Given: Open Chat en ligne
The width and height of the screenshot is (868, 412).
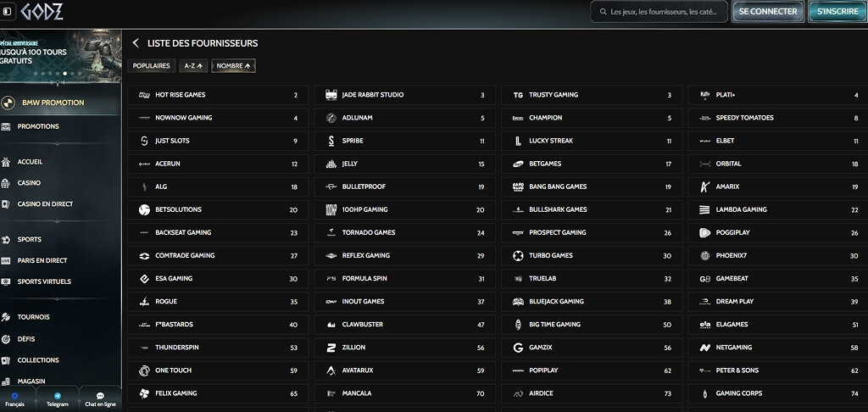Looking at the screenshot, I should pos(100,399).
